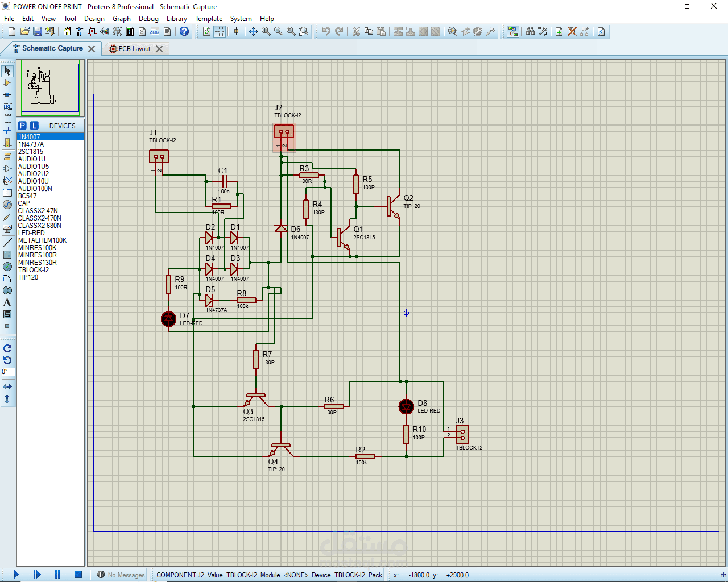
Task: Stop the simulation
Action: [78, 575]
